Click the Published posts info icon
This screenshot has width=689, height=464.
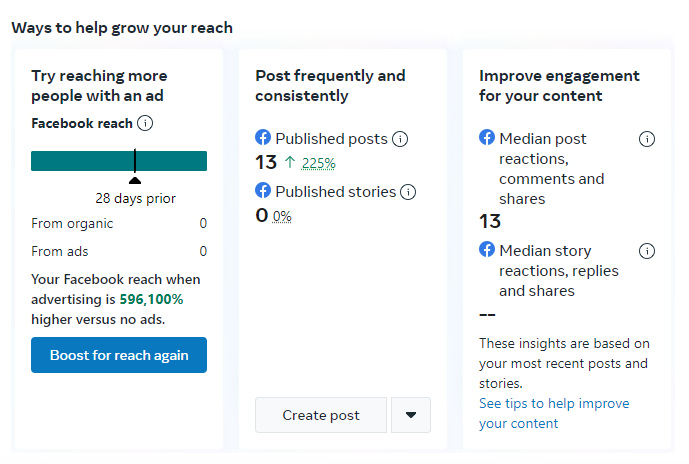(x=400, y=139)
